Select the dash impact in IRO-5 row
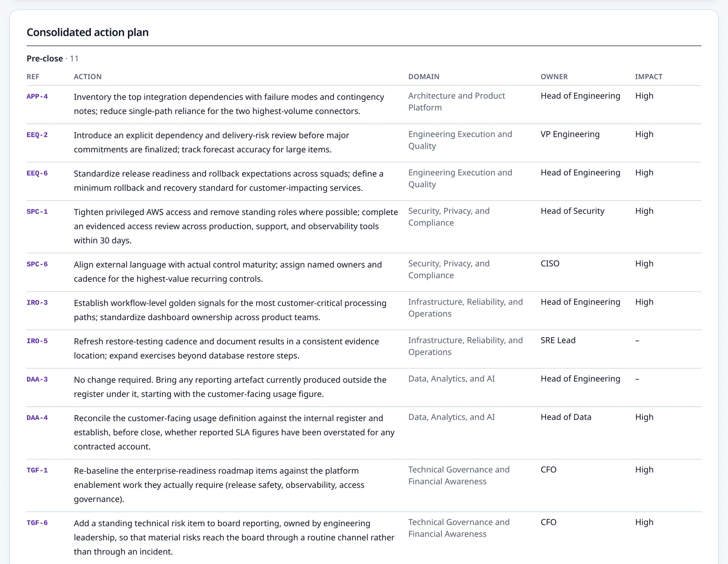The image size is (728, 564). (x=637, y=340)
